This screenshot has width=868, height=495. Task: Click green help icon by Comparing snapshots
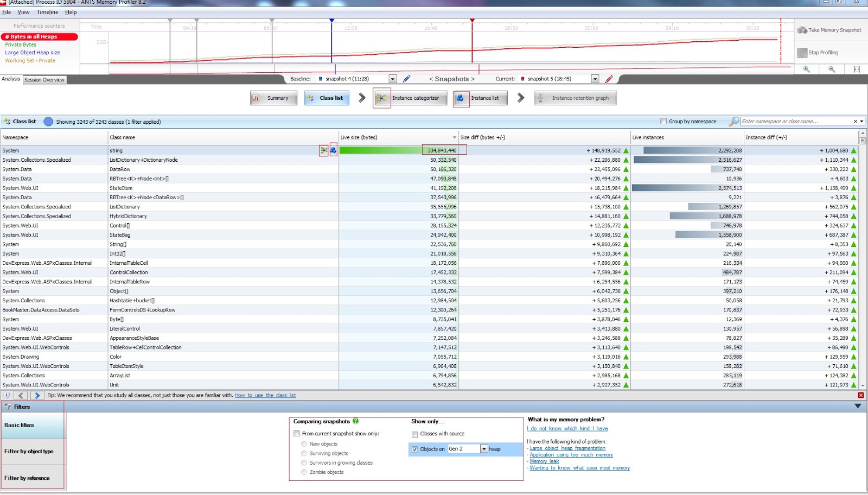click(x=356, y=421)
